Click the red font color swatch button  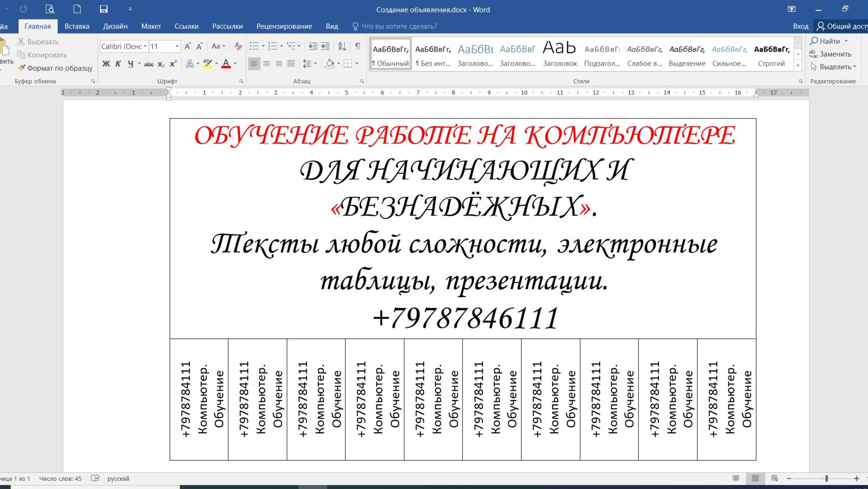[226, 64]
